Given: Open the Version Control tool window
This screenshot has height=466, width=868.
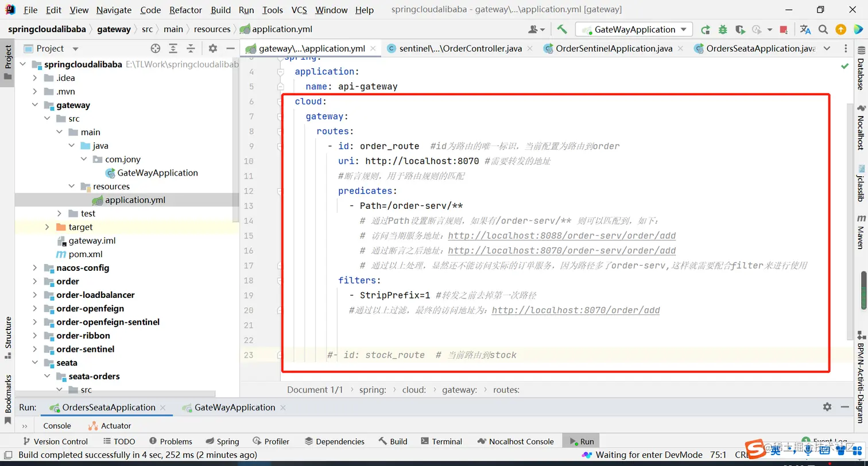Looking at the screenshot, I should pos(55,441).
